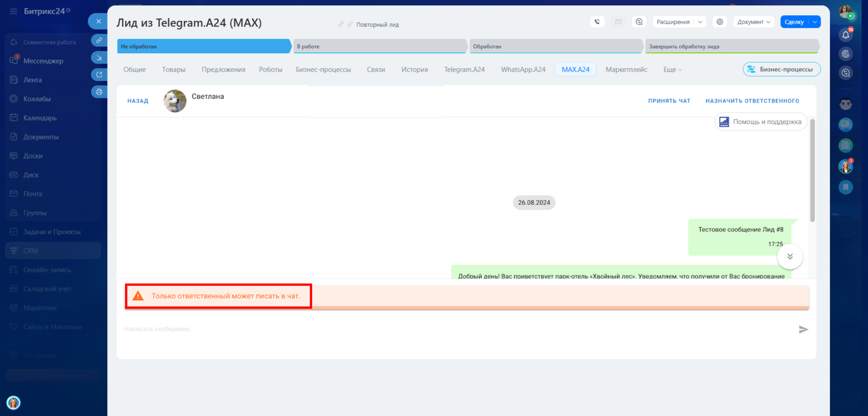This screenshot has width=868, height=416.
Task: Switch to the Связи tab
Action: [376, 70]
